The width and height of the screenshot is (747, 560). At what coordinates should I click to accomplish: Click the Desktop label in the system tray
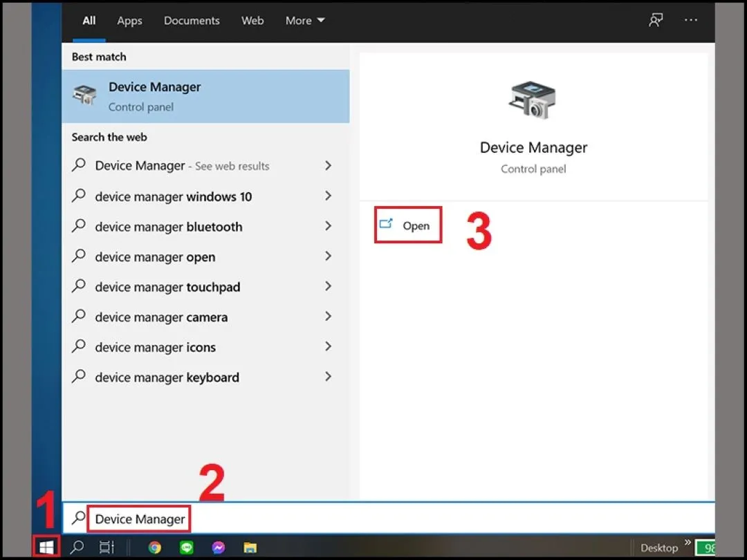[659, 547]
